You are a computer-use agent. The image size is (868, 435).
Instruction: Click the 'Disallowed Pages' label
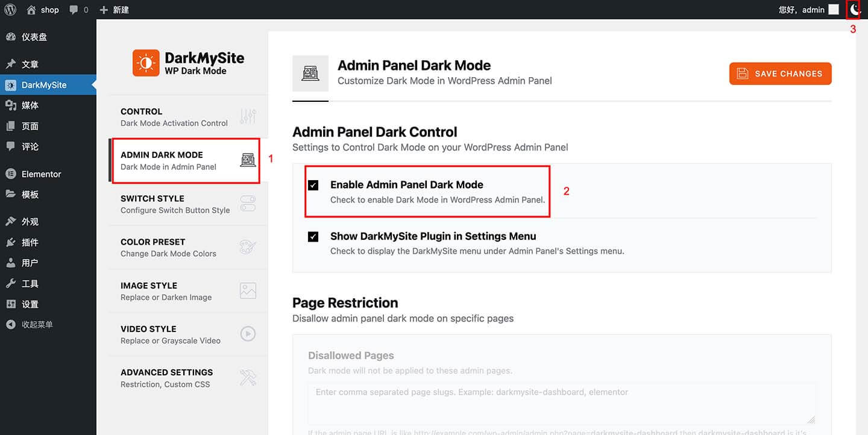(x=351, y=355)
